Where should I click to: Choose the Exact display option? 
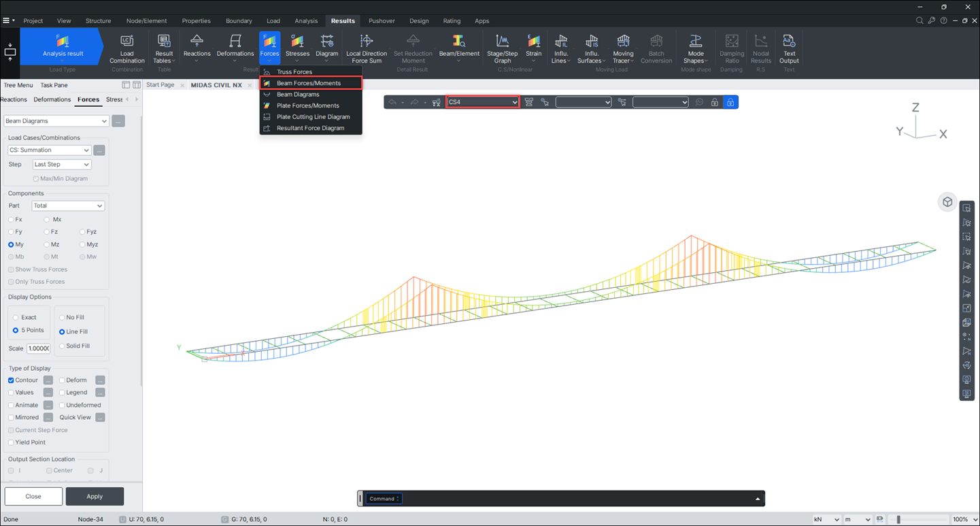16,318
